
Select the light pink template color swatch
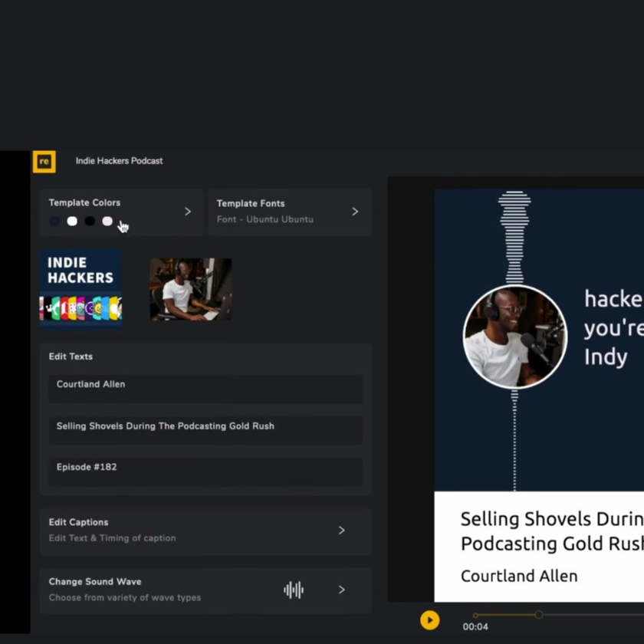[107, 222]
